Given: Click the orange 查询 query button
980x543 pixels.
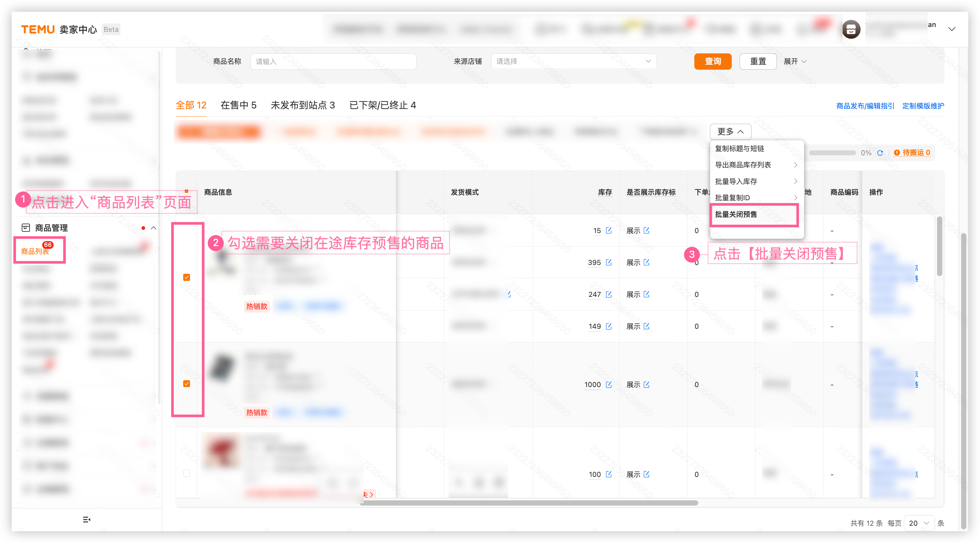Looking at the screenshot, I should [x=713, y=61].
